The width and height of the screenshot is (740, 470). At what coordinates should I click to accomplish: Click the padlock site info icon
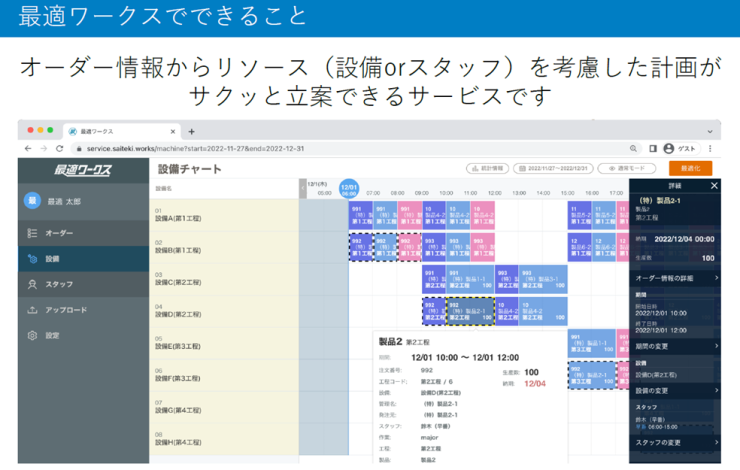79,149
